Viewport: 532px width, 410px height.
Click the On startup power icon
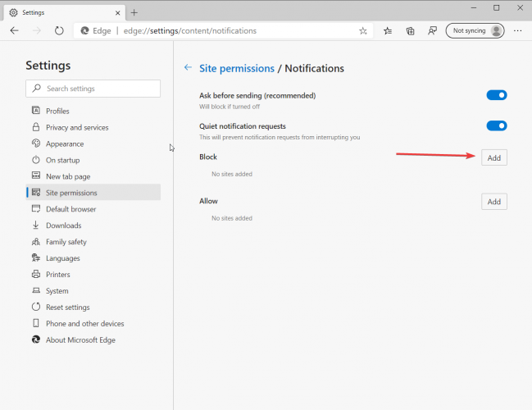[x=35, y=160]
